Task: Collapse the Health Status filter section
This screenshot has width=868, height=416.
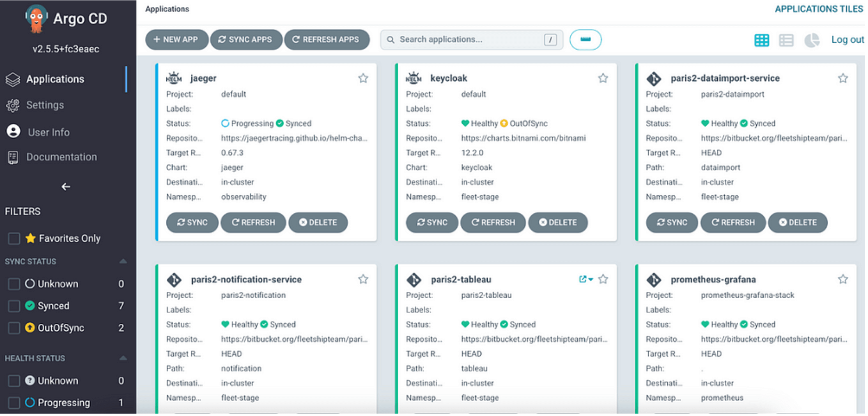Action: (x=123, y=358)
